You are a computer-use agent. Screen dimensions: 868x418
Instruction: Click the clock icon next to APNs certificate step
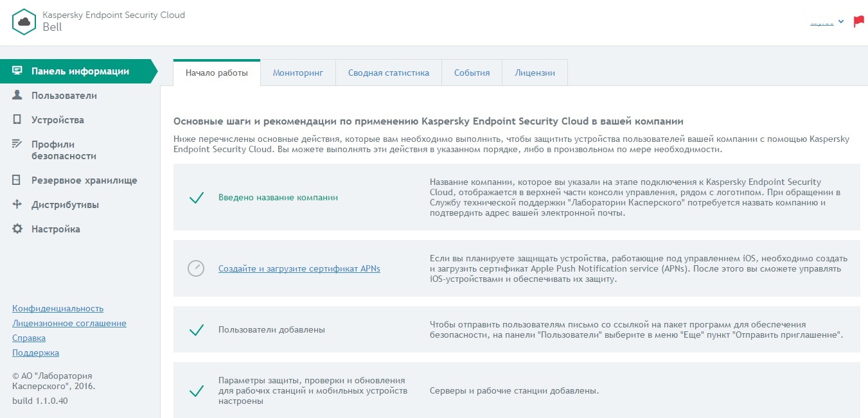(x=196, y=268)
